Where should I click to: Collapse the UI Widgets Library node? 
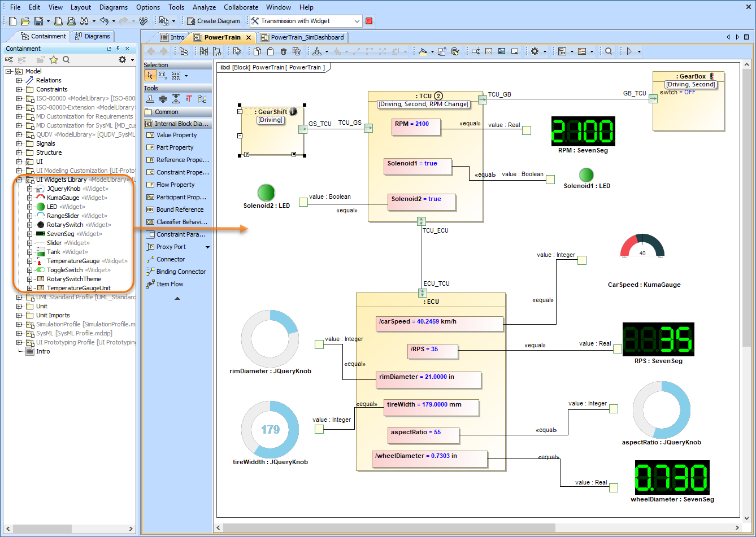pyautogui.click(x=19, y=180)
